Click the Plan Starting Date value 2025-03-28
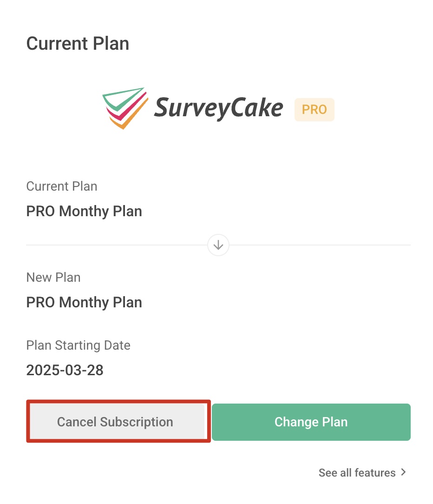 65,370
